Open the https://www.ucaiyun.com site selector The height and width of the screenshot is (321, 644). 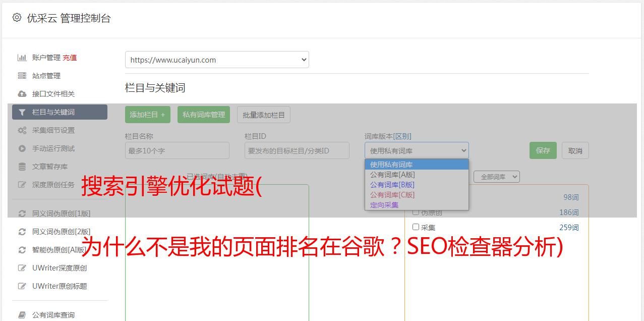(x=217, y=60)
